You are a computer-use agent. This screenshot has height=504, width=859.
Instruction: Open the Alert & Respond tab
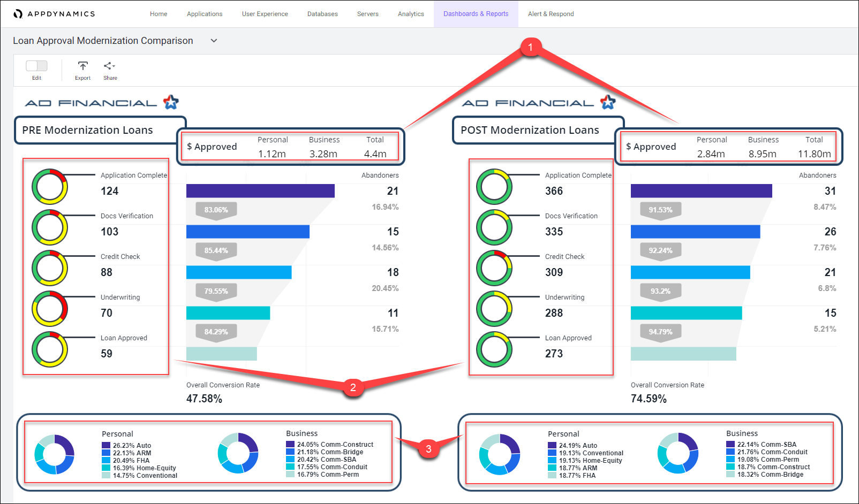click(551, 14)
